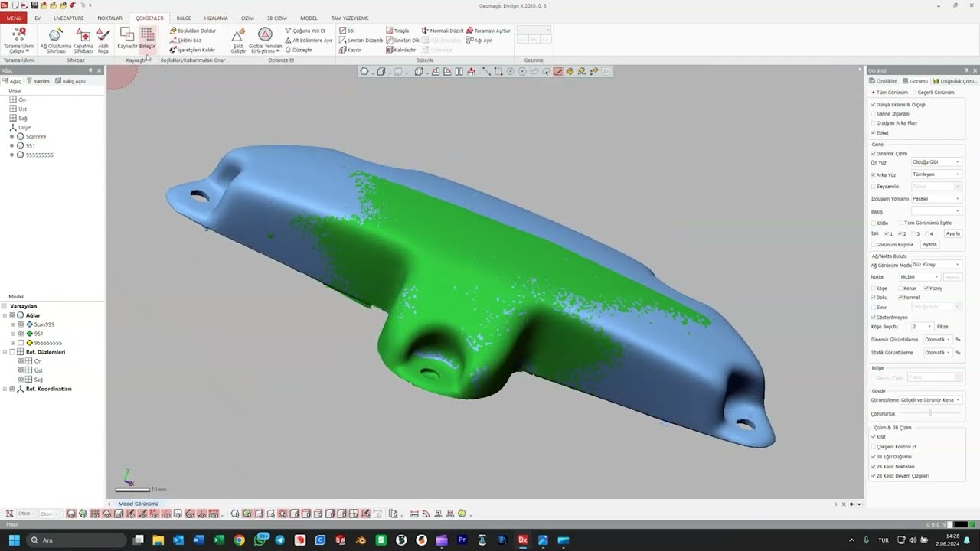Adjust the Çözünürlük slider
This screenshot has width=980, height=551.
pyautogui.click(x=930, y=413)
